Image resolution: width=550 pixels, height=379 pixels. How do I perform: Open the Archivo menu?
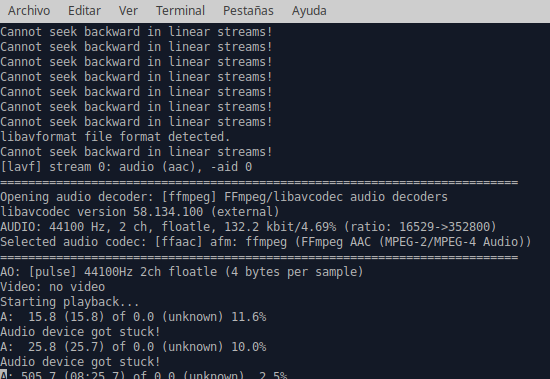[29, 11]
